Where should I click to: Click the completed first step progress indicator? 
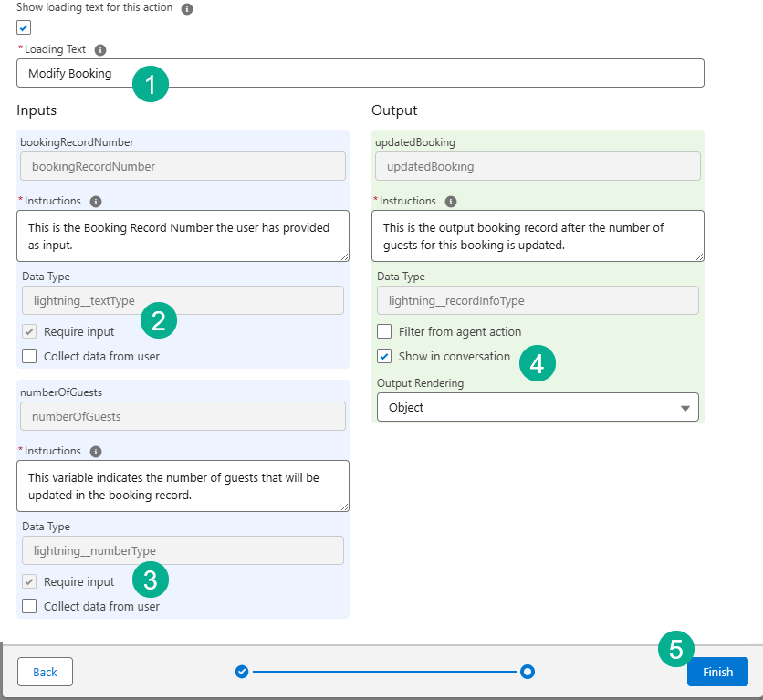tap(242, 673)
